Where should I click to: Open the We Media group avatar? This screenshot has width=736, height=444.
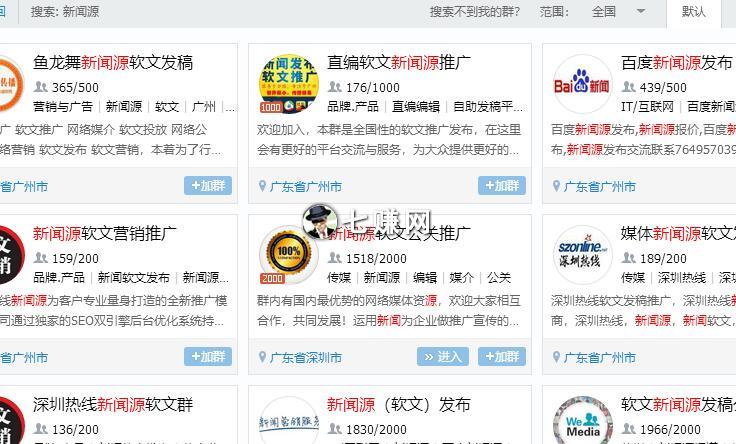[583, 420]
